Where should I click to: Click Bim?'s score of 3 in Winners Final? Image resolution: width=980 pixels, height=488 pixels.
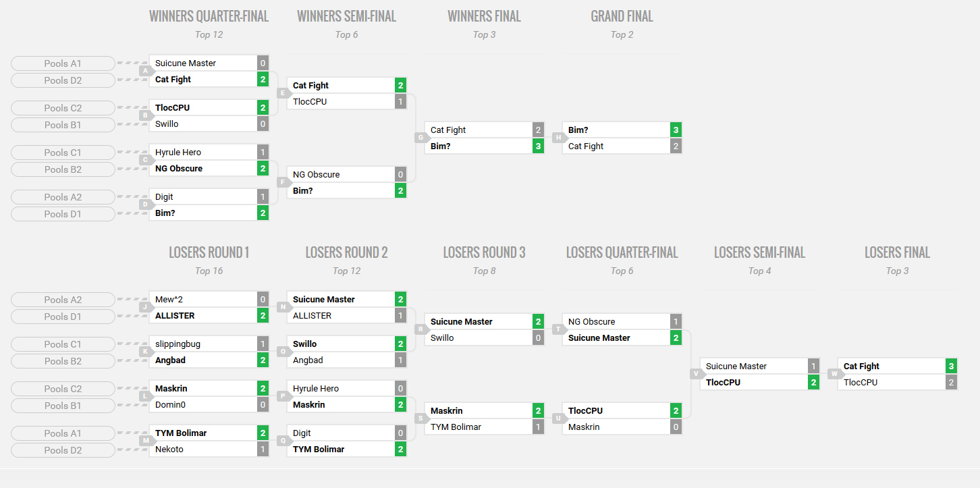coord(538,146)
